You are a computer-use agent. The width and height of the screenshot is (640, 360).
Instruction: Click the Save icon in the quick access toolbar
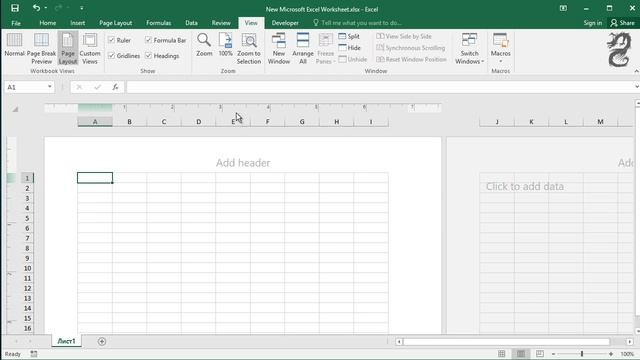[15, 8]
